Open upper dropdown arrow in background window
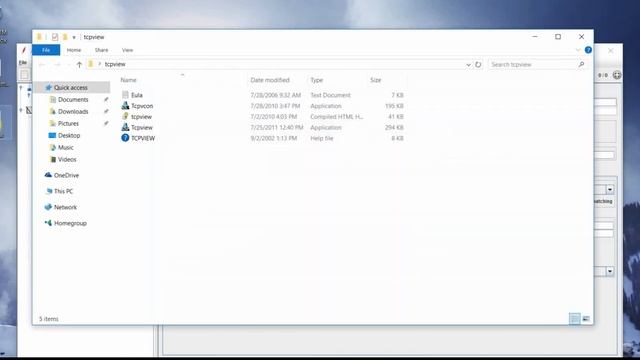This screenshot has height=360, width=640. point(610,189)
